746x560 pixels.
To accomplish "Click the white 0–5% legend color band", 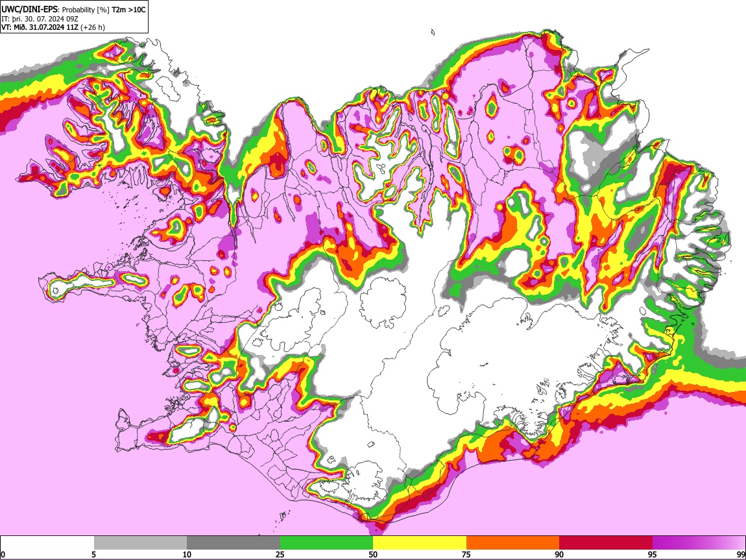I will point(47,543).
